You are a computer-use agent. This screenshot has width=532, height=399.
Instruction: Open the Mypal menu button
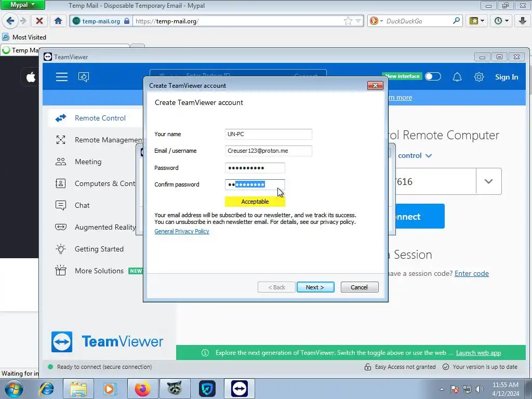click(x=22, y=5)
